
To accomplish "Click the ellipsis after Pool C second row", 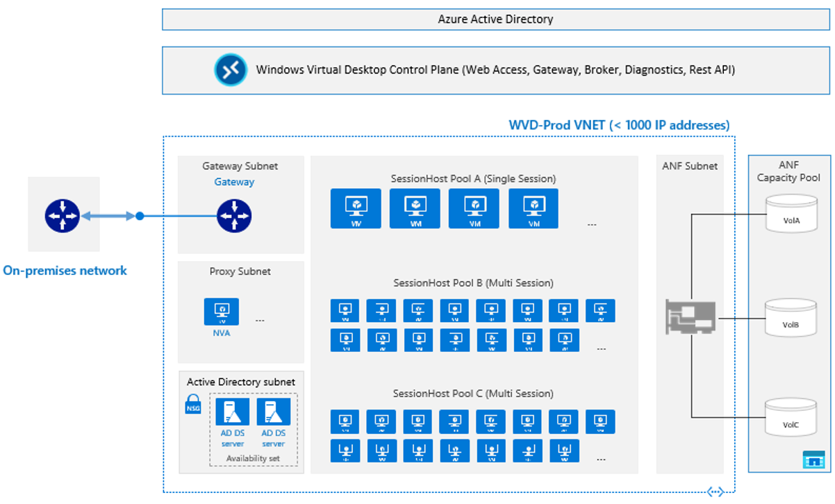I will click(x=601, y=459).
